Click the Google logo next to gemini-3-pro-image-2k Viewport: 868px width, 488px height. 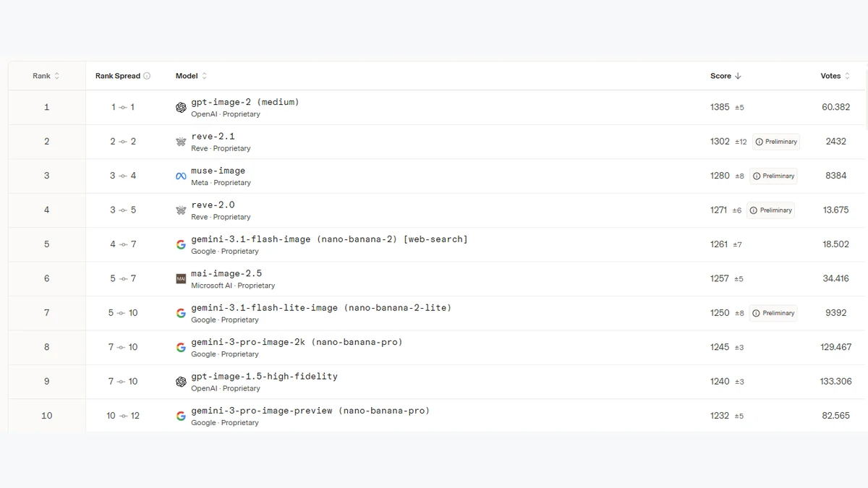181,348
